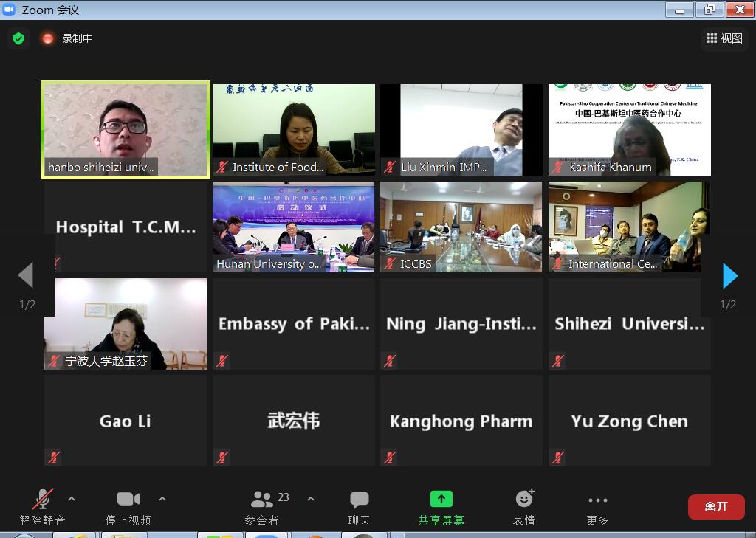Select Ning Jiang-Insti... participant tile
This screenshot has height=538, width=756.
(x=461, y=324)
